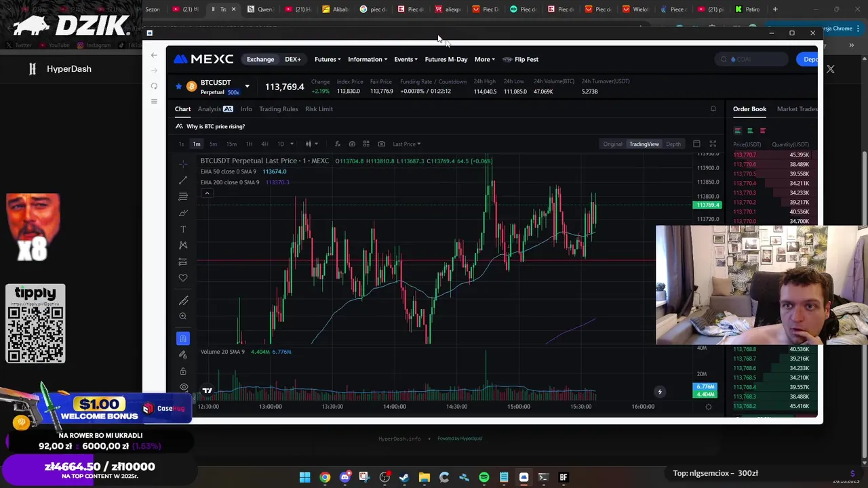
Task: Click the Bitcoin coin icon
Action: (x=191, y=86)
